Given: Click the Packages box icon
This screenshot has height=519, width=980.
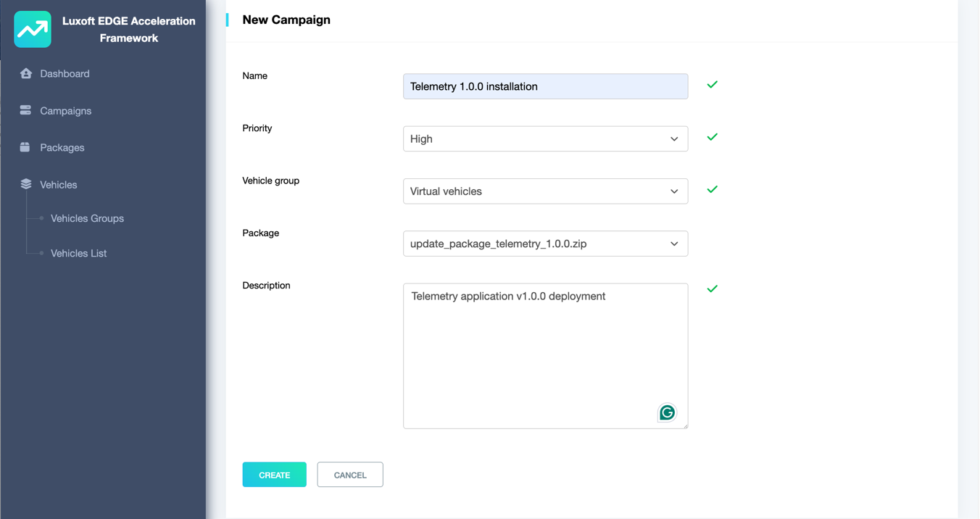Looking at the screenshot, I should tap(25, 147).
